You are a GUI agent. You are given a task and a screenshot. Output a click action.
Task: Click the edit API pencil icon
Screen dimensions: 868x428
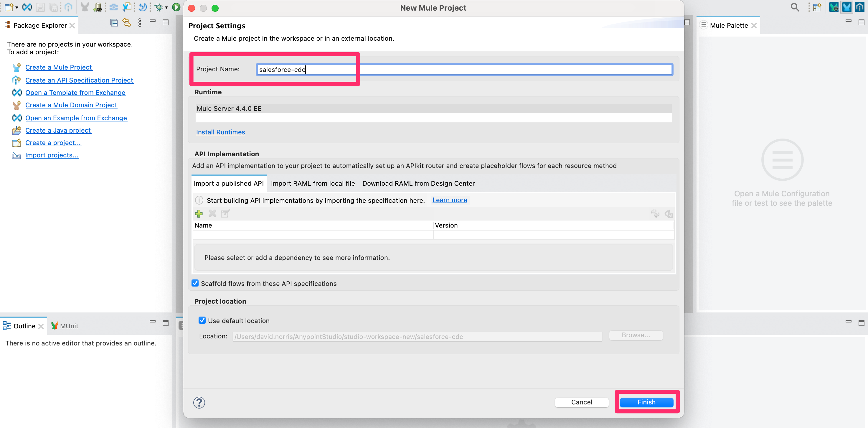pyautogui.click(x=225, y=214)
